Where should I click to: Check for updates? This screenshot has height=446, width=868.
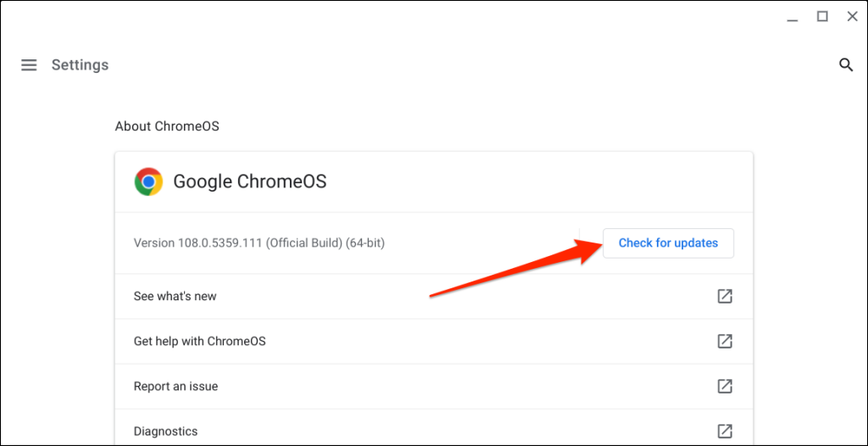pyautogui.click(x=668, y=243)
